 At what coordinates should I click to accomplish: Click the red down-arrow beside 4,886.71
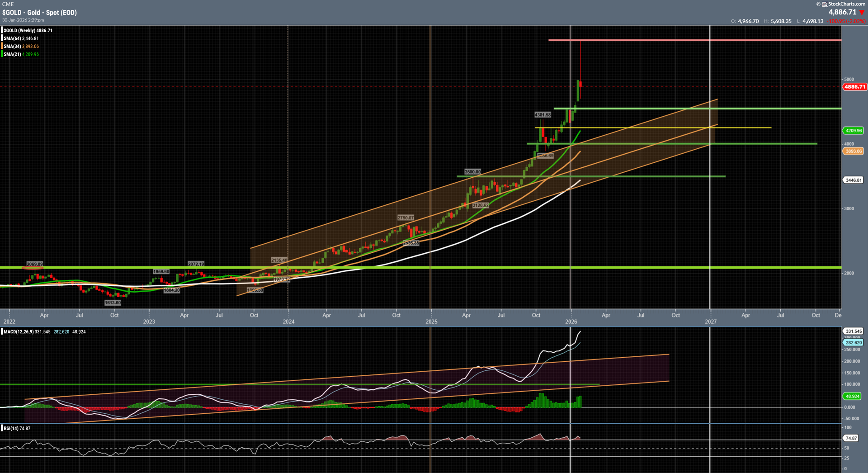point(862,12)
